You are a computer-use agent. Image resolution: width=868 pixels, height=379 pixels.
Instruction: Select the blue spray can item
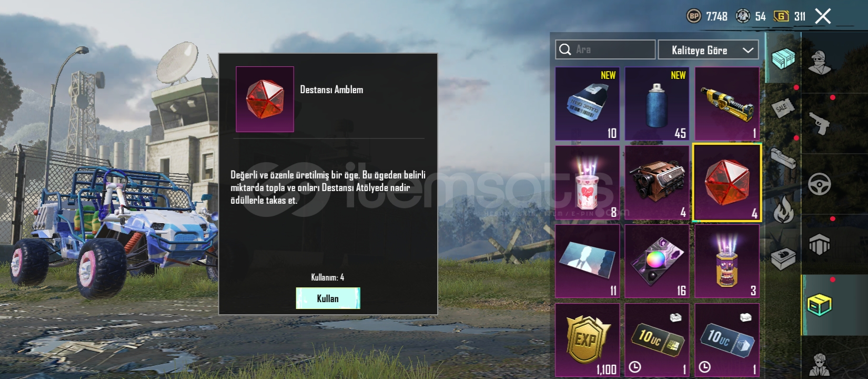tap(657, 104)
